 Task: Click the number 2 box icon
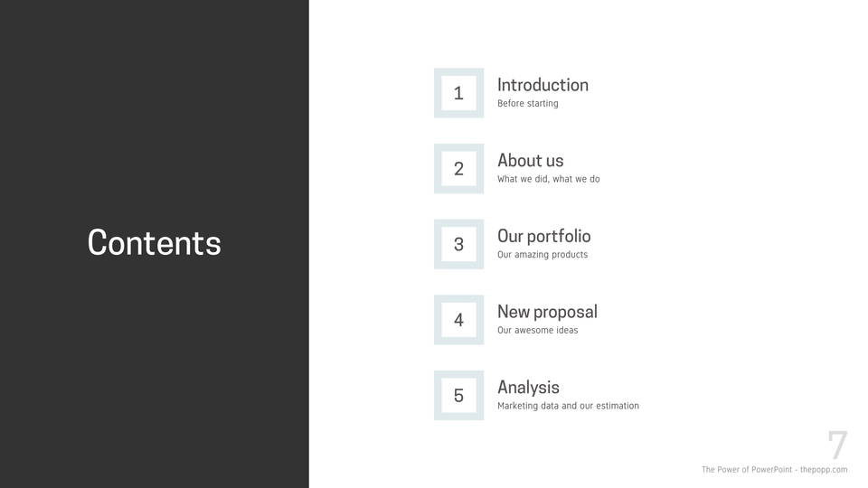click(x=458, y=169)
